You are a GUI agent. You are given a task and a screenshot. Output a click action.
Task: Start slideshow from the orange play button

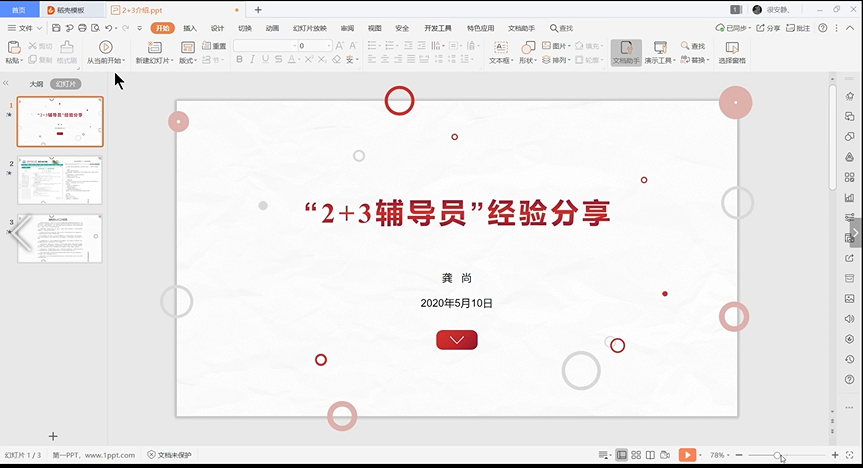(x=687, y=455)
